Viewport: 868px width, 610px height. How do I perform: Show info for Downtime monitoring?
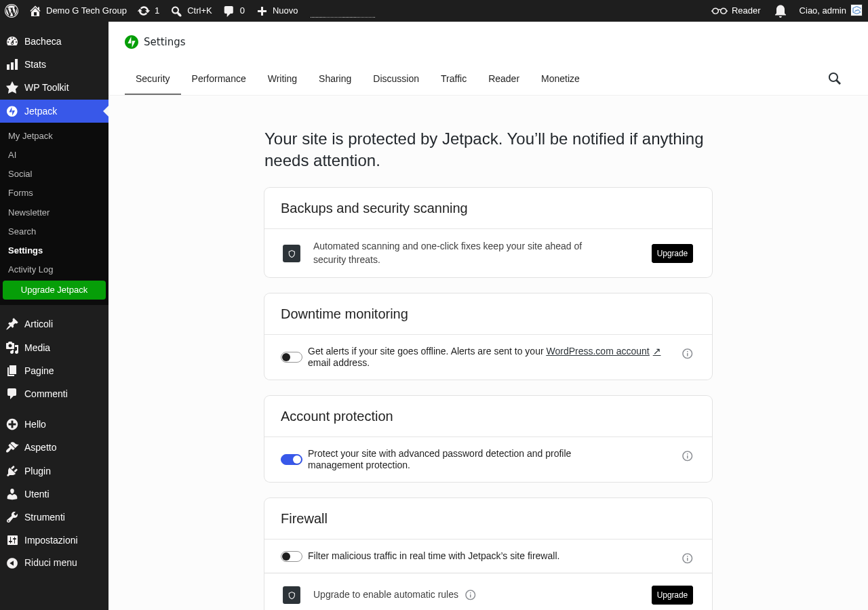(x=688, y=354)
